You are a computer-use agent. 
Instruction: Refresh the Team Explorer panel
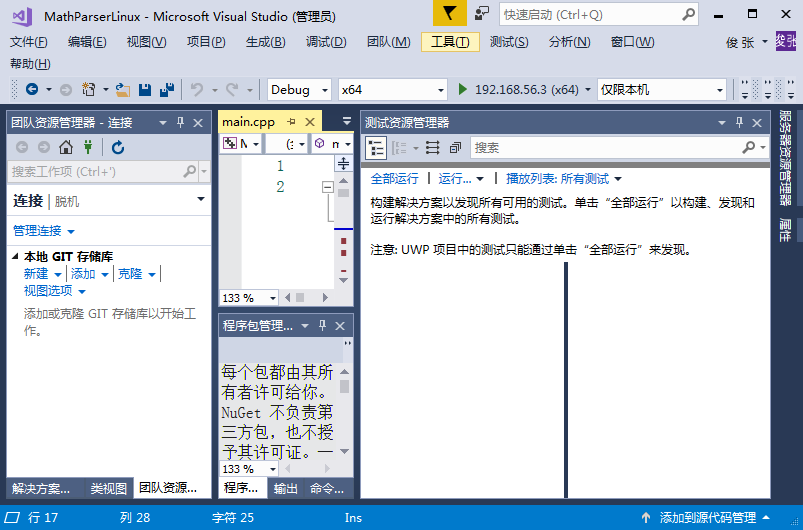pyautogui.click(x=118, y=147)
